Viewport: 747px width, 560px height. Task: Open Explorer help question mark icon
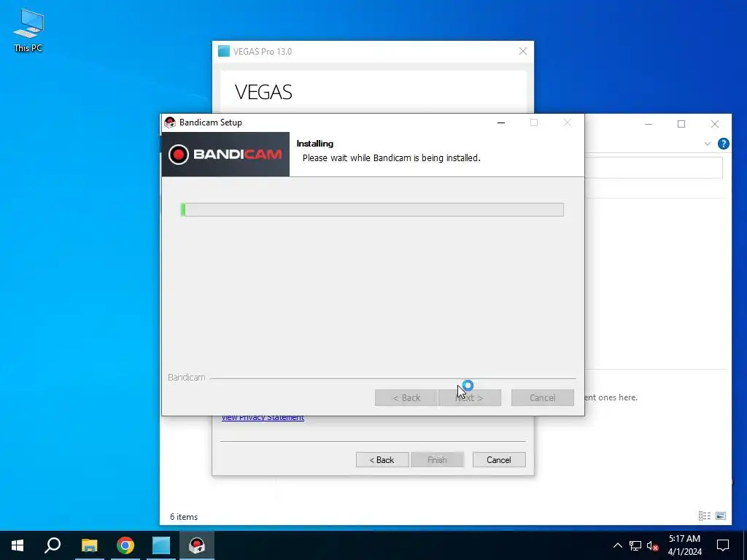tap(723, 144)
